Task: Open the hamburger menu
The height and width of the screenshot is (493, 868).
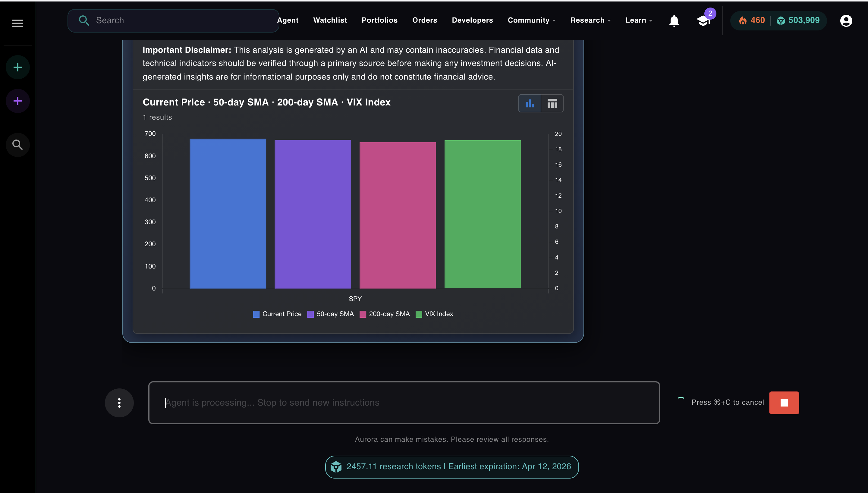Action: [17, 23]
